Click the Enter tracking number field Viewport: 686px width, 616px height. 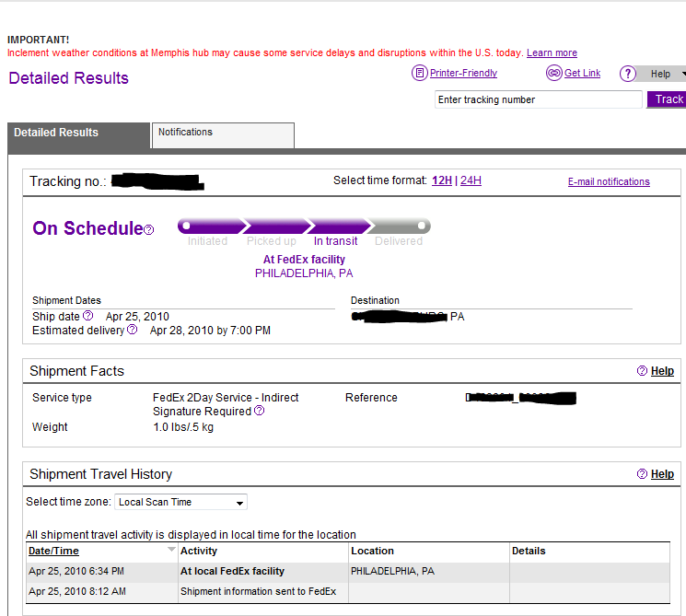click(538, 99)
